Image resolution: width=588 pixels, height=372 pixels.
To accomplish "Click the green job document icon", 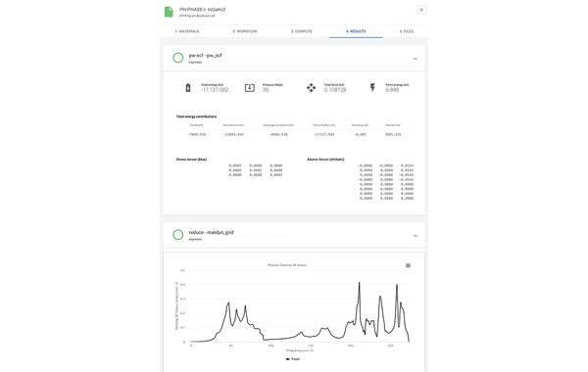I will (169, 12).
